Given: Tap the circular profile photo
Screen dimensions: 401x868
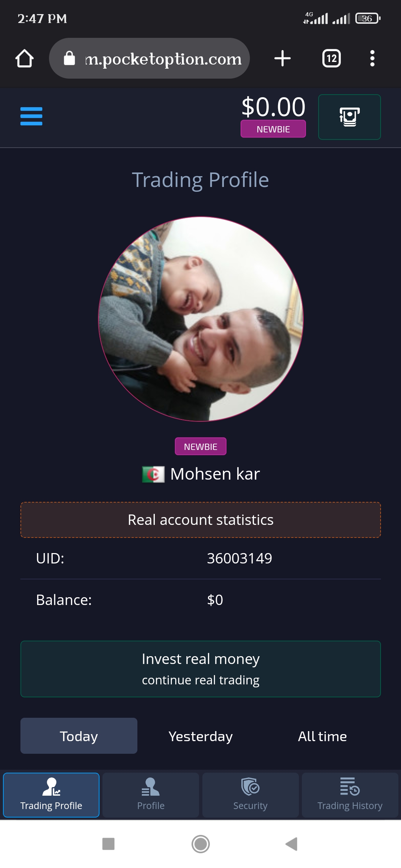Looking at the screenshot, I should pos(201,319).
